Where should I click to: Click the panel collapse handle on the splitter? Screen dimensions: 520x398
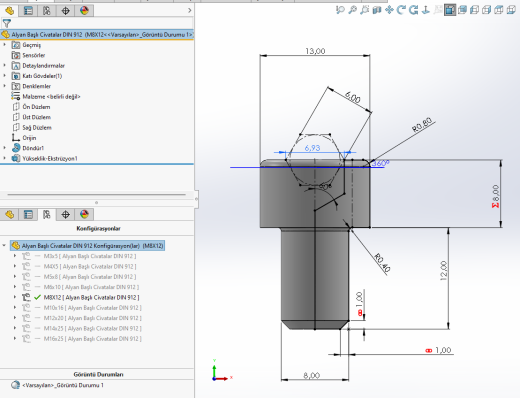point(196,199)
